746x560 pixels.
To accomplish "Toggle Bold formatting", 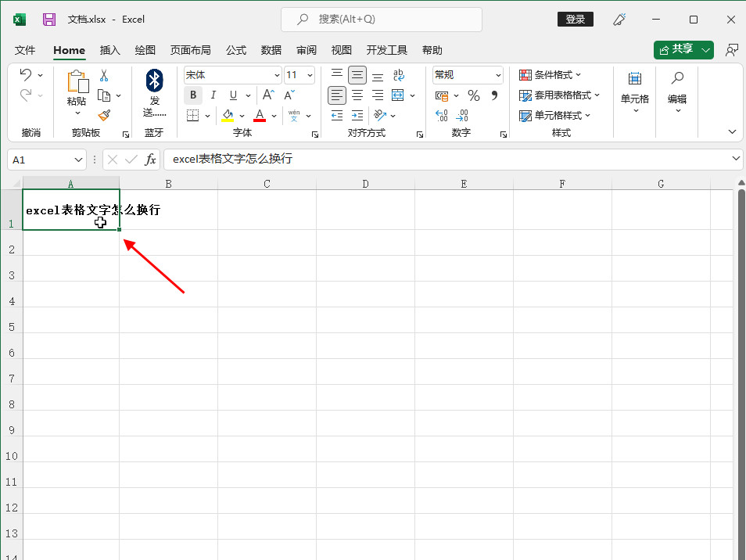I will point(193,95).
